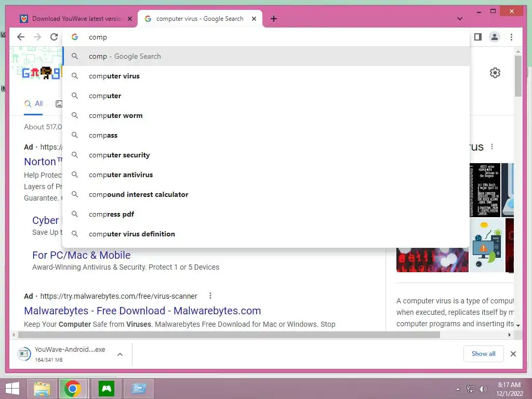Switch to computer virus Google Search tab
The height and width of the screenshot is (399, 532).
click(200, 19)
